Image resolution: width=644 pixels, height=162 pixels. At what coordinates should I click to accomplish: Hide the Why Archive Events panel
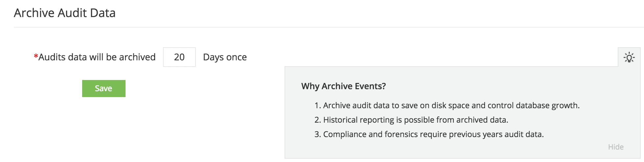[x=615, y=147]
